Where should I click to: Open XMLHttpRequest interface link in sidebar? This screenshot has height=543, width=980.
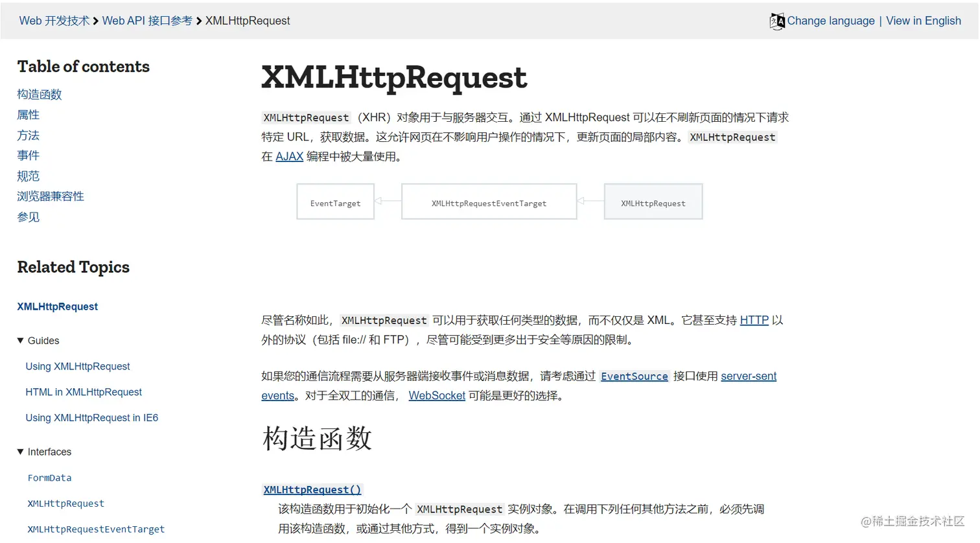point(65,503)
